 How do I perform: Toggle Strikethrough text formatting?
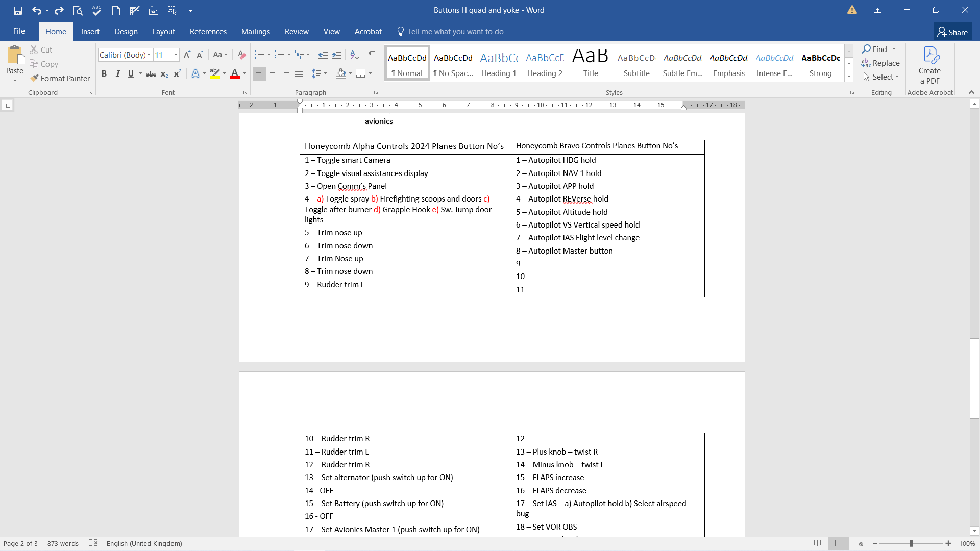pos(151,74)
